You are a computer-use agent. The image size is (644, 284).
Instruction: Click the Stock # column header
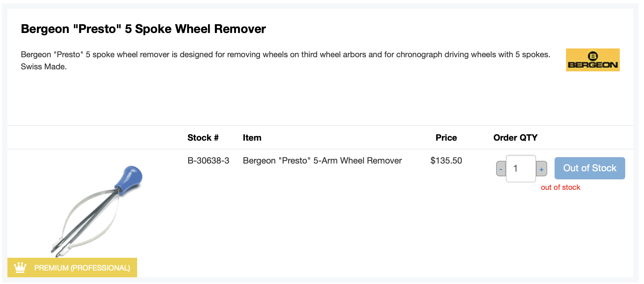pos(203,138)
